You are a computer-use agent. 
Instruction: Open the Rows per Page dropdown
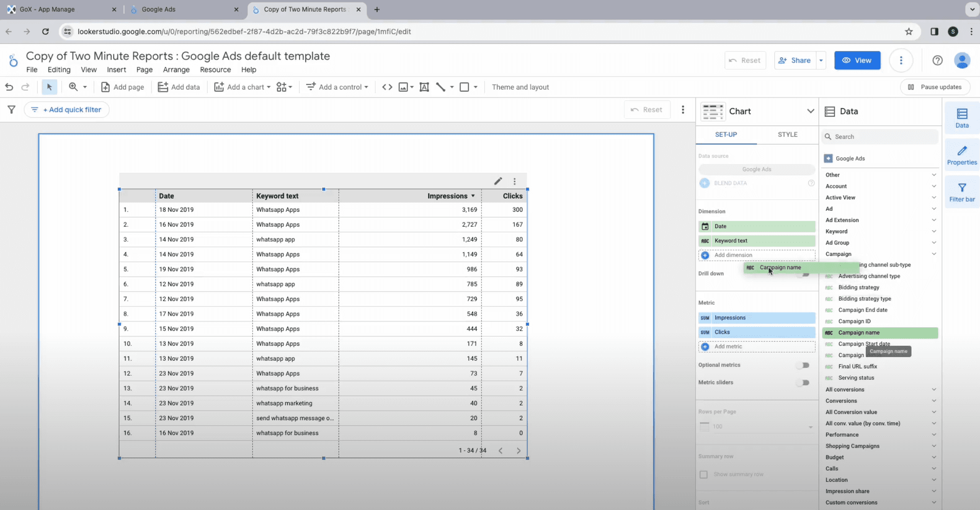coord(756,427)
